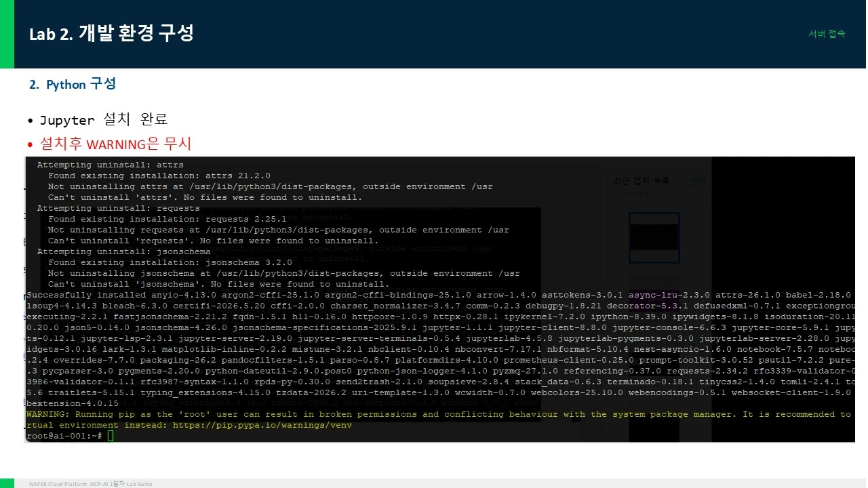The height and width of the screenshot is (488, 868).
Task: Open the pip.pypa.io/warnings/venv URL in terminal
Action: point(262,425)
